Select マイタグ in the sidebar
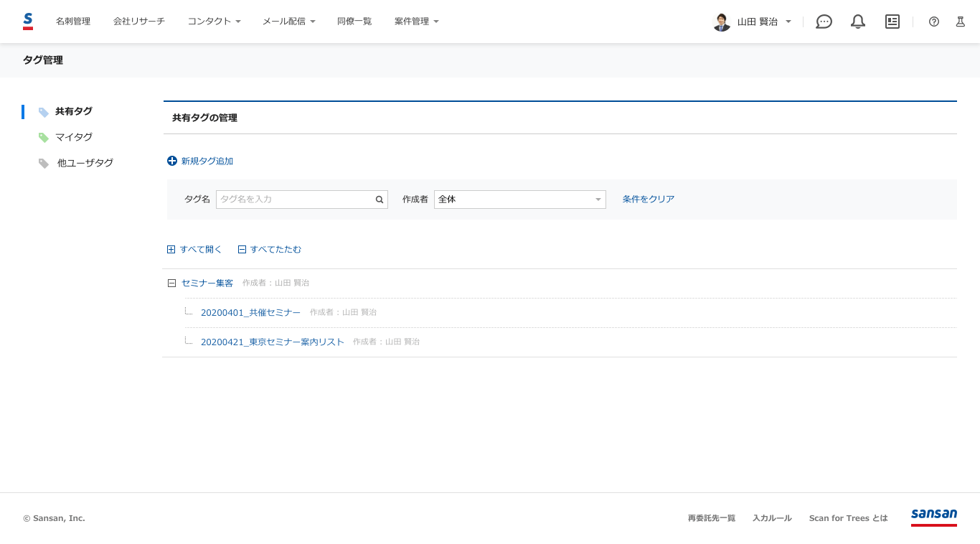This screenshot has height=544, width=980. (74, 137)
